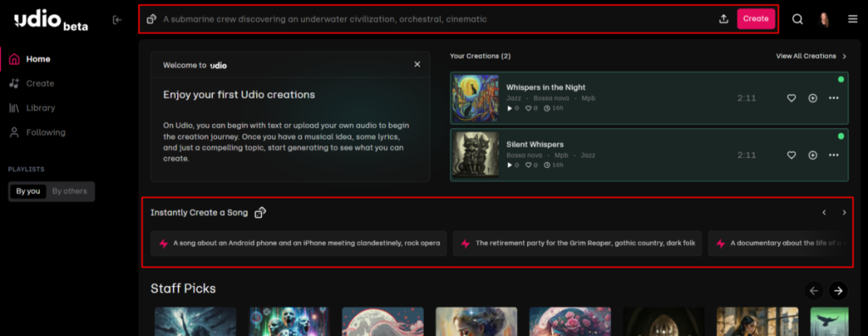Screen dimensions: 868x336
Task: Open search with the magnifier icon
Action: coord(797,19)
